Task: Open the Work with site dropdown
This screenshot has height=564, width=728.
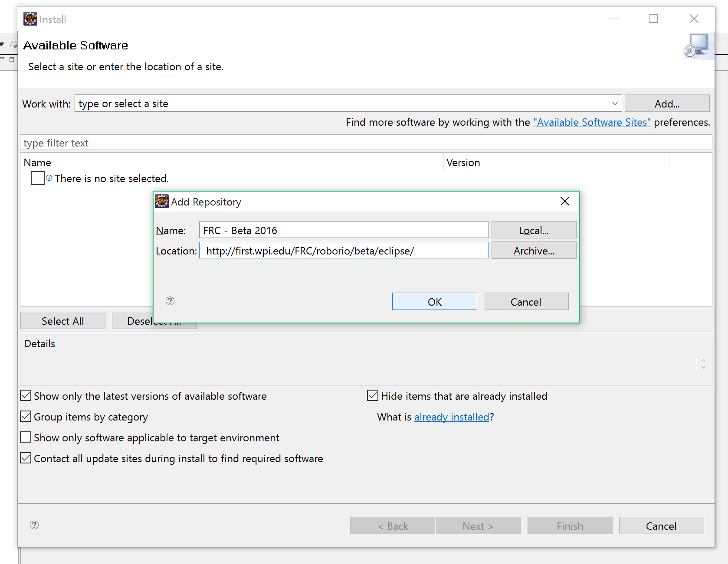Action: coord(615,103)
